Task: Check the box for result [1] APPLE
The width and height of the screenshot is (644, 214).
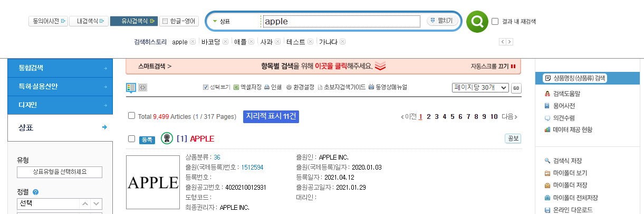Action: (132, 138)
